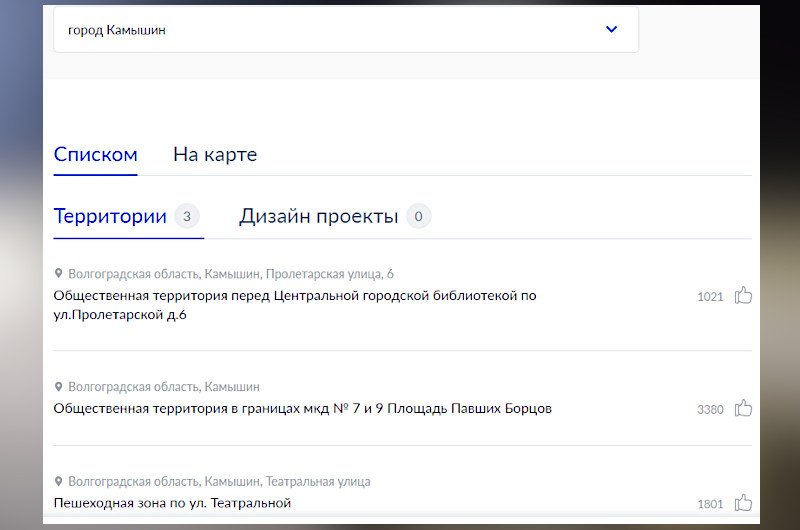Like the Площадь Павших Борцов territory
This screenshot has width=800, height=530.
click(743, 408)
